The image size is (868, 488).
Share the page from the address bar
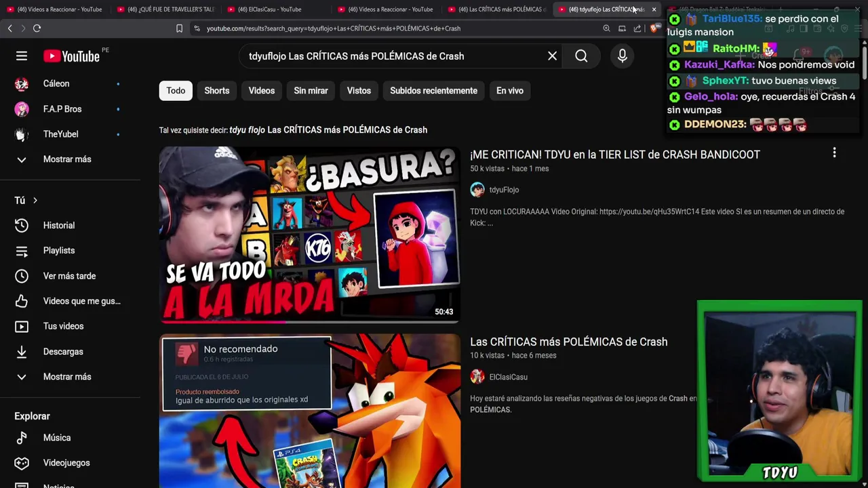click(x=637, y=28)
